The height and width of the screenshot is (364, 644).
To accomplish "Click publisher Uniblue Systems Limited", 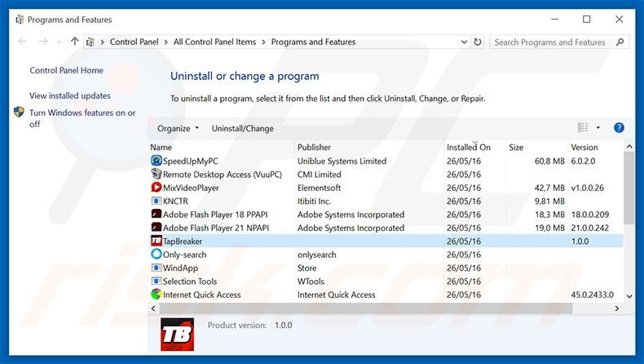I will 342,161.
